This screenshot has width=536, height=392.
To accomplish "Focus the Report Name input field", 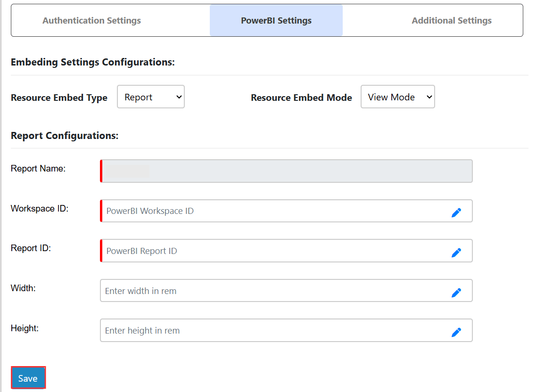I will 287,171.
